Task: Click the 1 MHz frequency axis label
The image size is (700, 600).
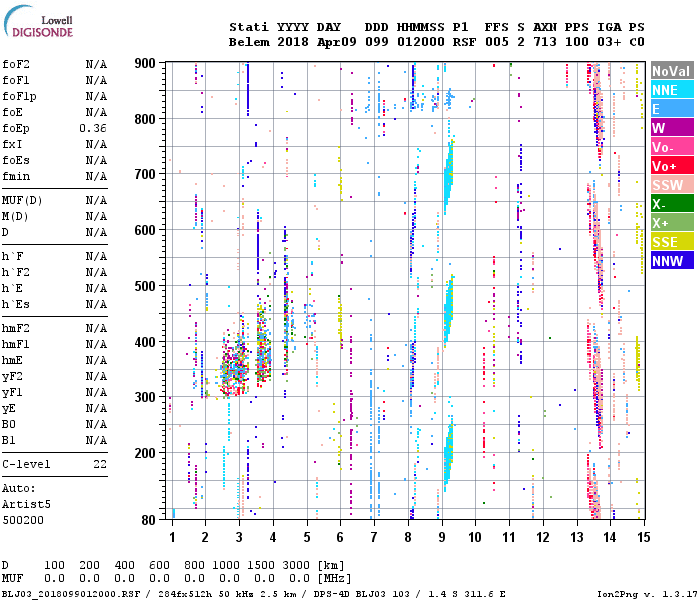Action: (172, 537)
